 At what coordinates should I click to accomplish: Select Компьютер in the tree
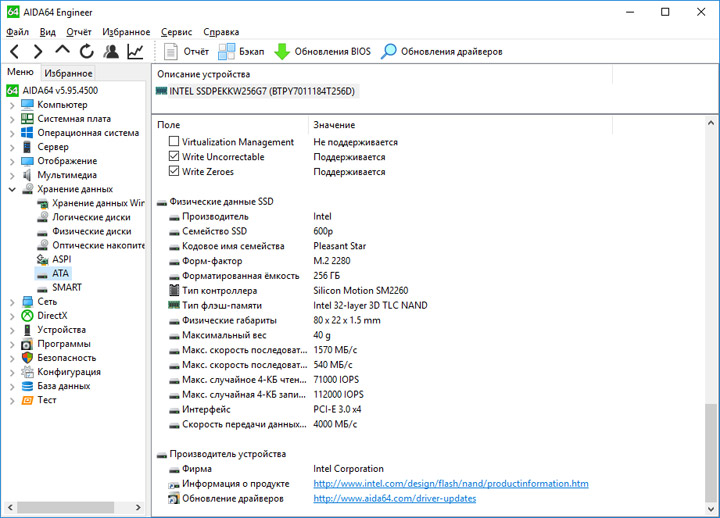pos(62,104)
